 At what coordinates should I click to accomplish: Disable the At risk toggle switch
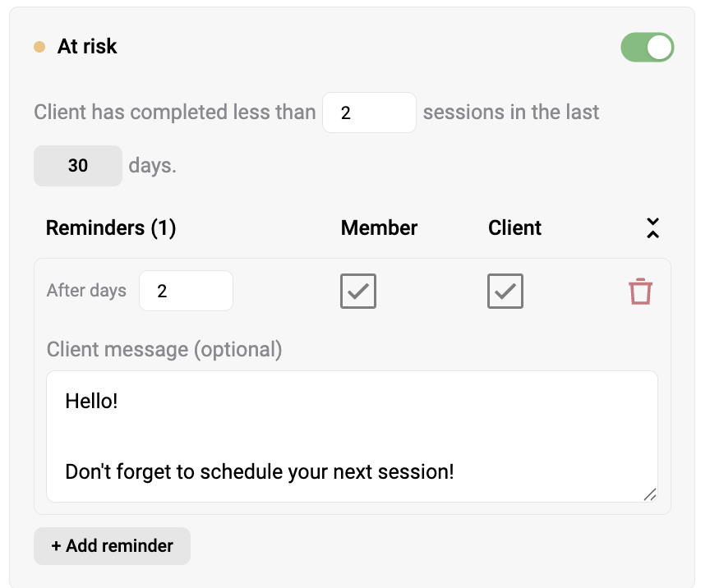click(647, 47)
